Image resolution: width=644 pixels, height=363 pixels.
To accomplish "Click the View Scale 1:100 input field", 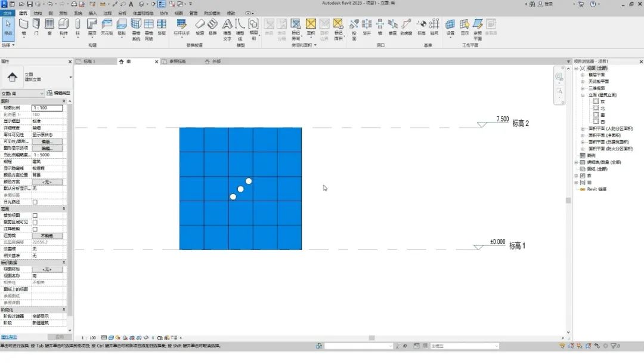I will [47, 108].
